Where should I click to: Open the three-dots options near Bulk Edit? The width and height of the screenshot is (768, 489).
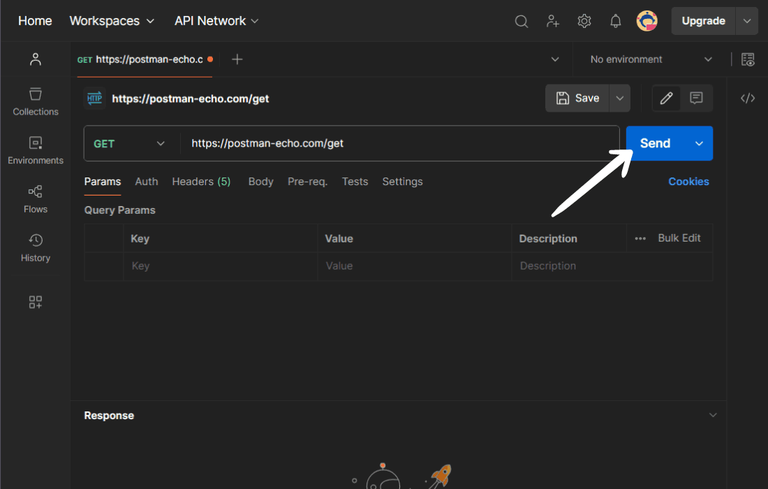pos(640,239)
